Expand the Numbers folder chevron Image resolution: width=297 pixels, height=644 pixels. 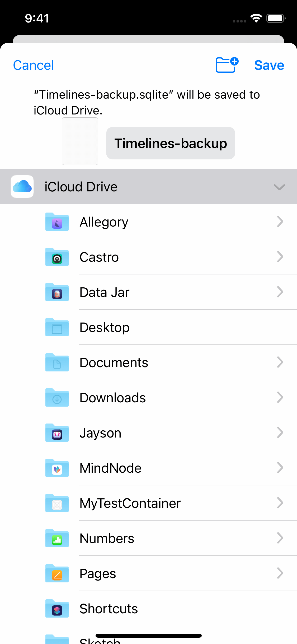pyautogui.click(x=280, y=538)
